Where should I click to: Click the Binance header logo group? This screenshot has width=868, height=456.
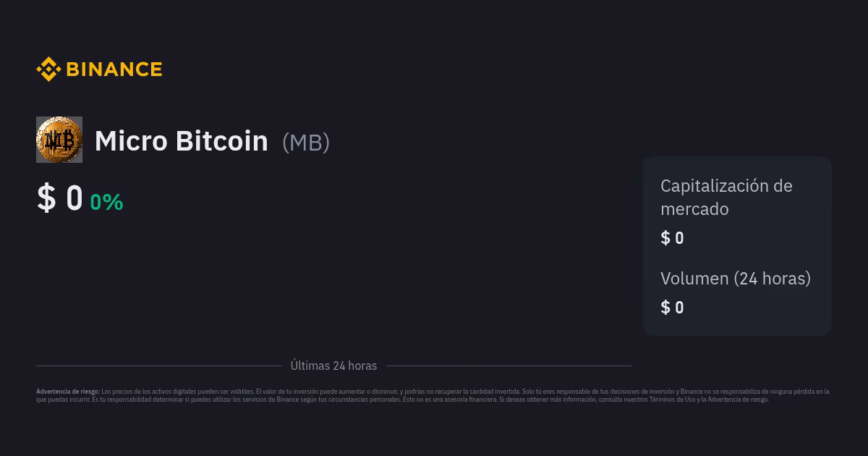[99, 69]
